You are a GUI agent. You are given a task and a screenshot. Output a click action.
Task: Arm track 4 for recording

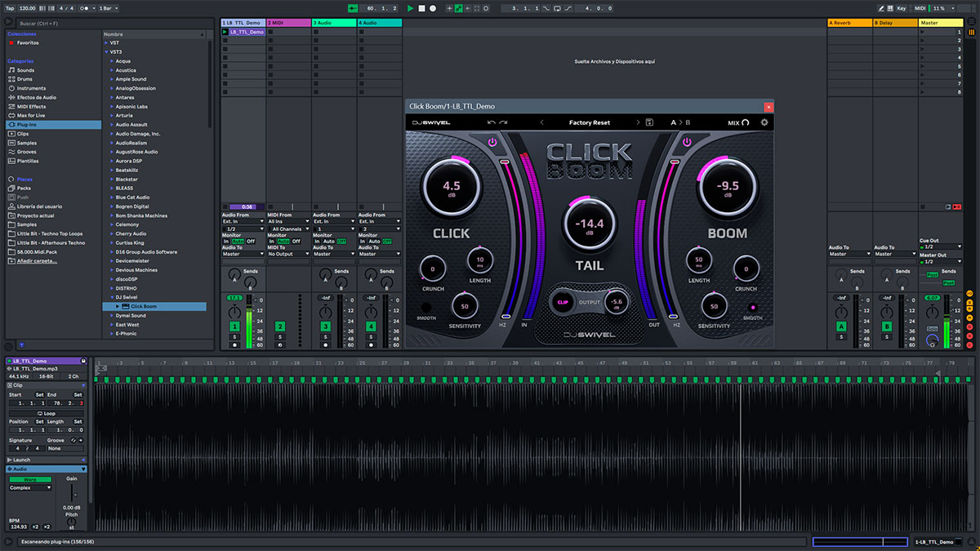(x=371, y=345)
